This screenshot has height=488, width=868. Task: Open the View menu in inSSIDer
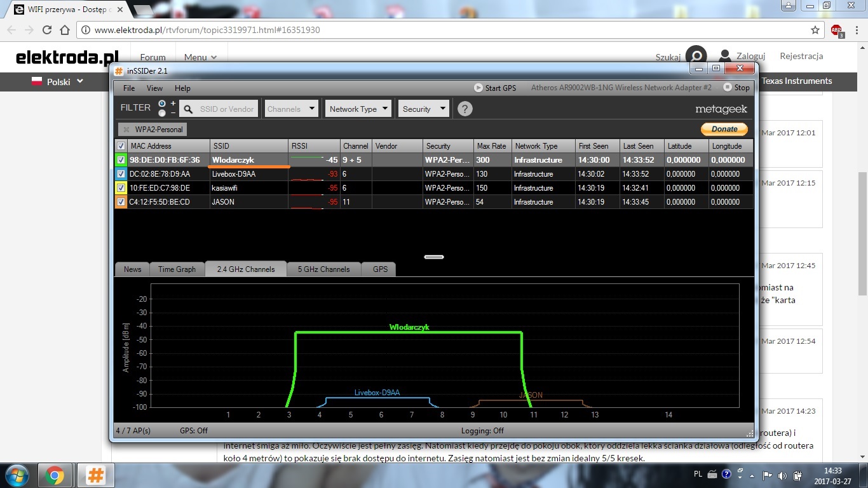(154, 88)
